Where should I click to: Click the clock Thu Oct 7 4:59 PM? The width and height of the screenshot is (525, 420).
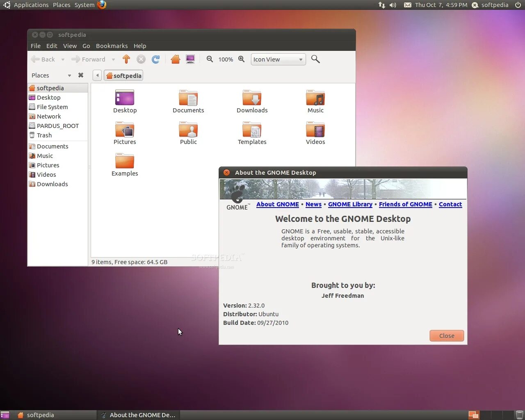click(441, 5)
